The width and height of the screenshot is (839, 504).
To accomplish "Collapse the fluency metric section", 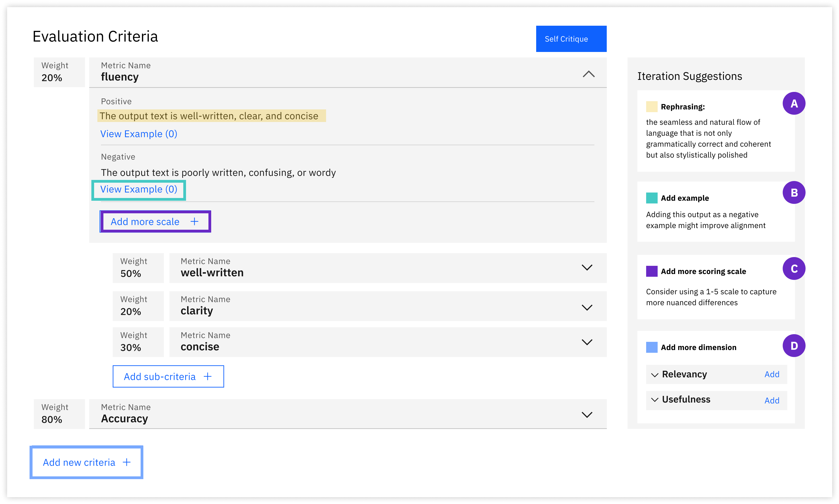I will [589, 74].
